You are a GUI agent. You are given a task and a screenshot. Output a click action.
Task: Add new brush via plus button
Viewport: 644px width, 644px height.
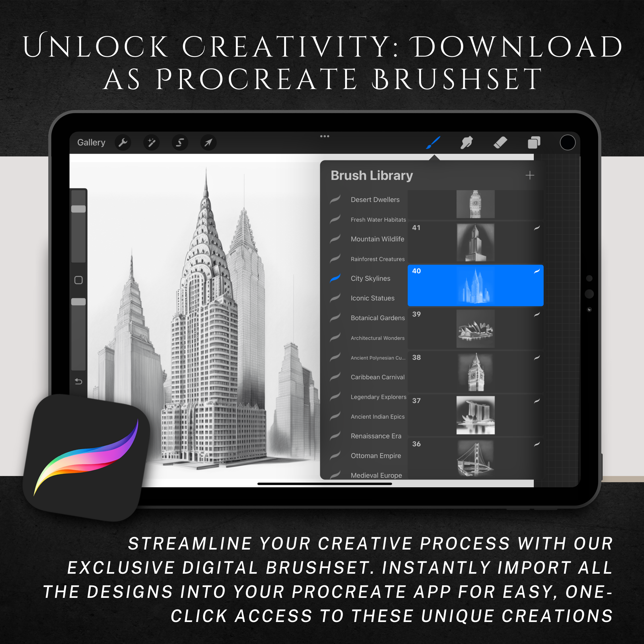click(531, 175)
